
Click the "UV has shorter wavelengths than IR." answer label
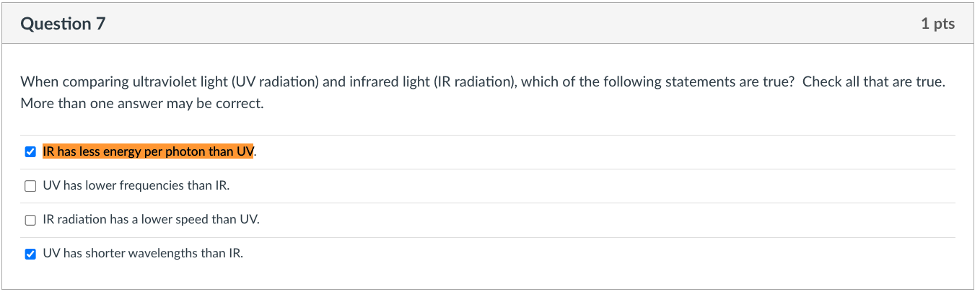click(143, 254)
